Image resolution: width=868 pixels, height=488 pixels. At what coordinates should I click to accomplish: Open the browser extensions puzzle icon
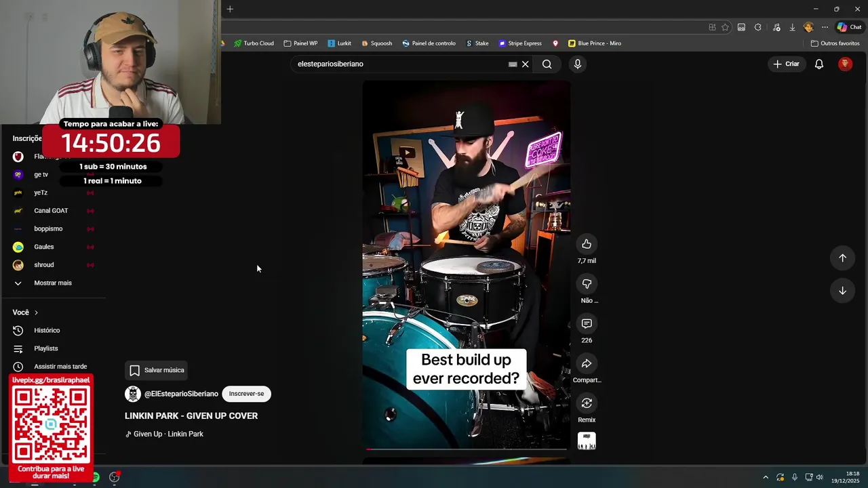(757, 27)
